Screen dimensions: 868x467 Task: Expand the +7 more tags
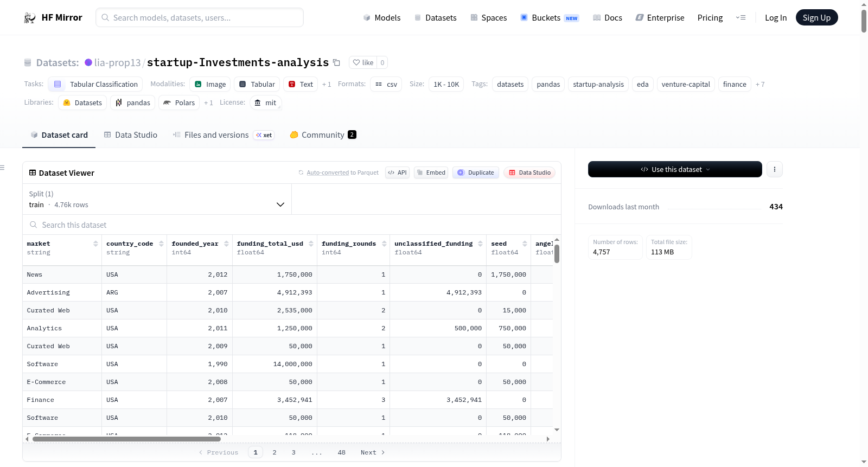pyautogui.click(x=759, y=84)
